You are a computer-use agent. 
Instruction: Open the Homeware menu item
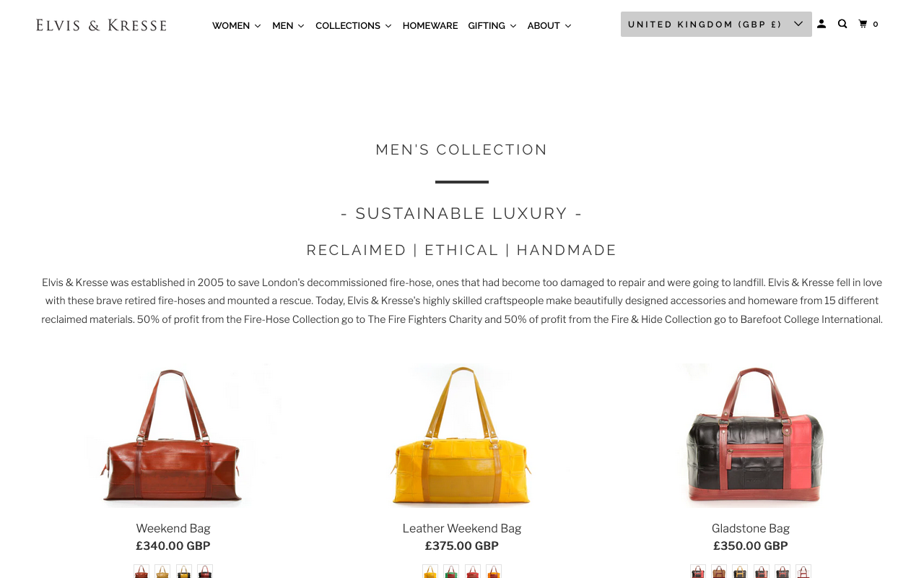point(430,26)
